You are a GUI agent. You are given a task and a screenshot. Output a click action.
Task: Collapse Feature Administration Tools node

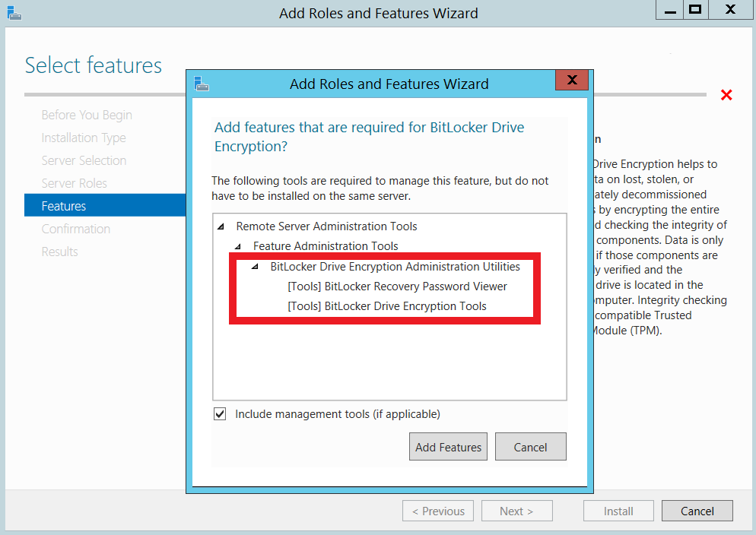point(238,246)
